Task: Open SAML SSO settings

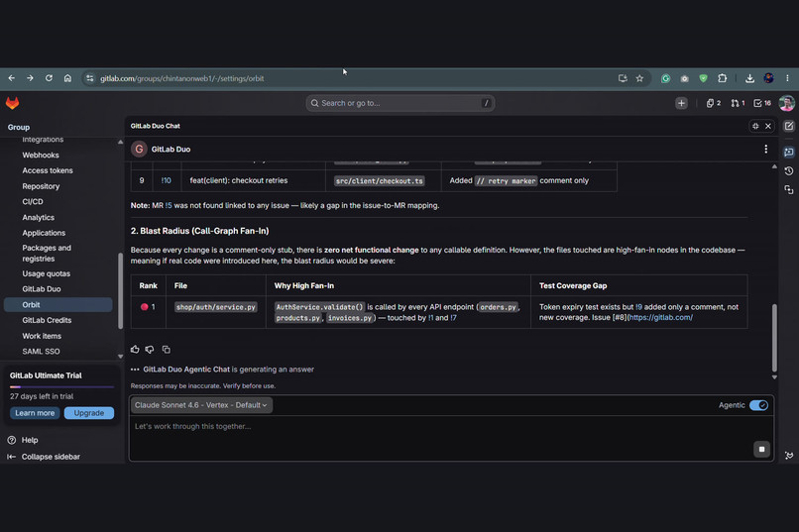Action: pos(41,352)
